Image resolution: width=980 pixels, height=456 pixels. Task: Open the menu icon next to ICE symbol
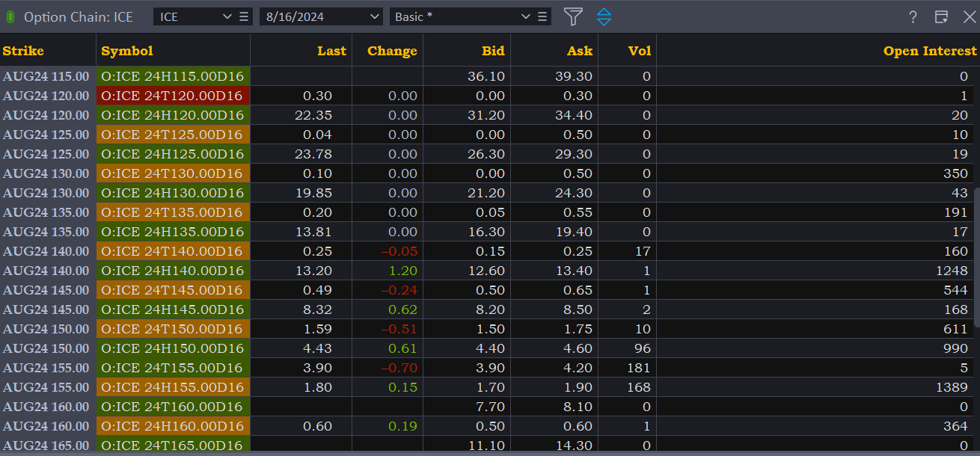pos(245,16)
